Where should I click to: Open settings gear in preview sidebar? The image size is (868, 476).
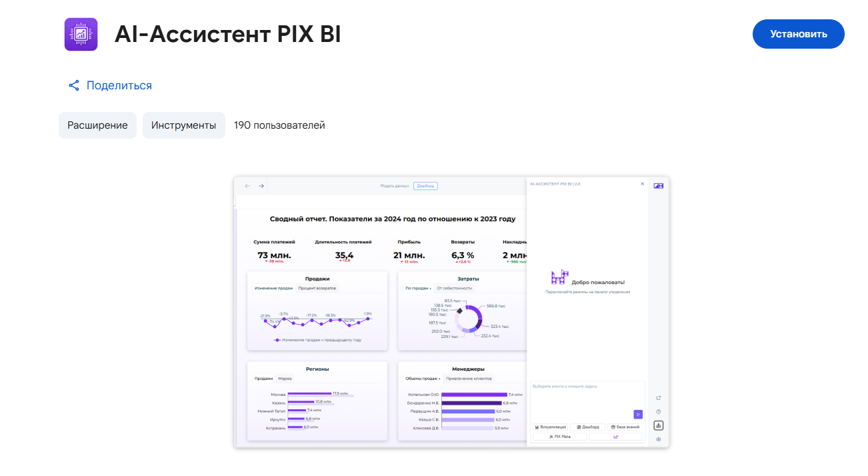point(659,439)
